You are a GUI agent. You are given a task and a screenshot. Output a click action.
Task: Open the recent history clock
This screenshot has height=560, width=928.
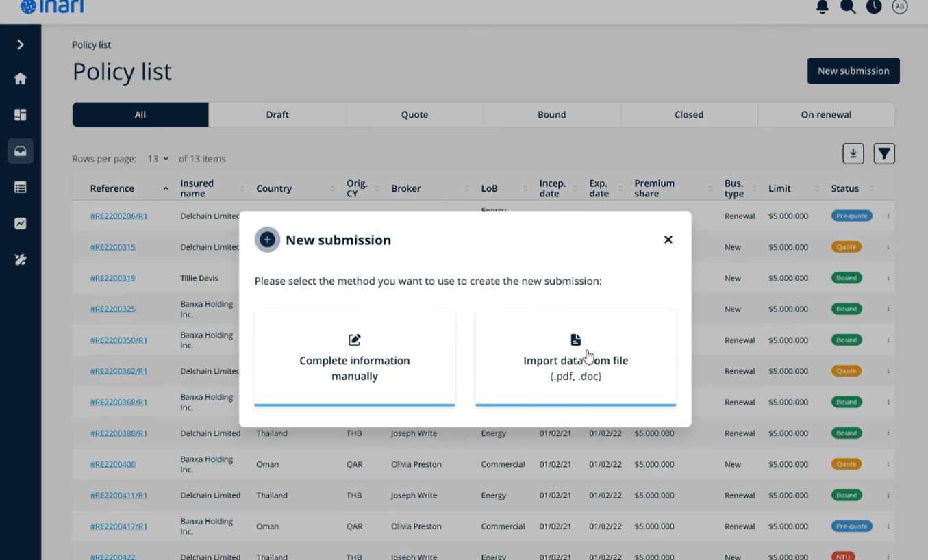tap(874, 7)
